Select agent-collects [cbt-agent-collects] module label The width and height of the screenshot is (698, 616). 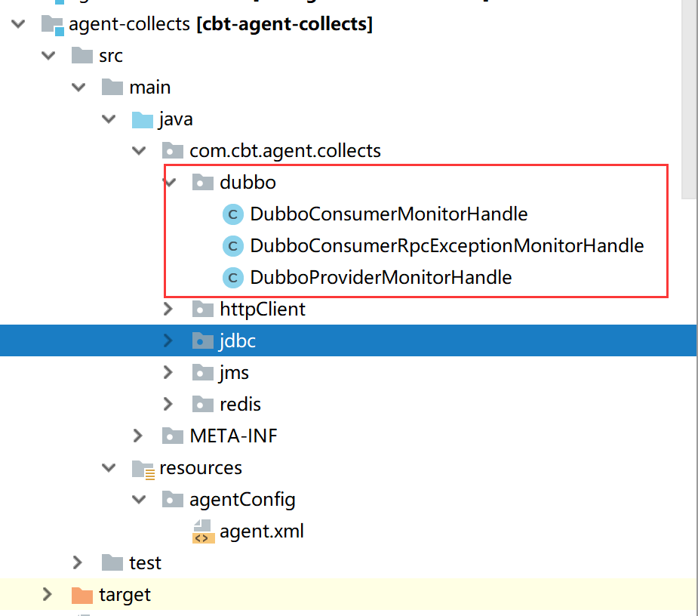click(x=220, y=24)
